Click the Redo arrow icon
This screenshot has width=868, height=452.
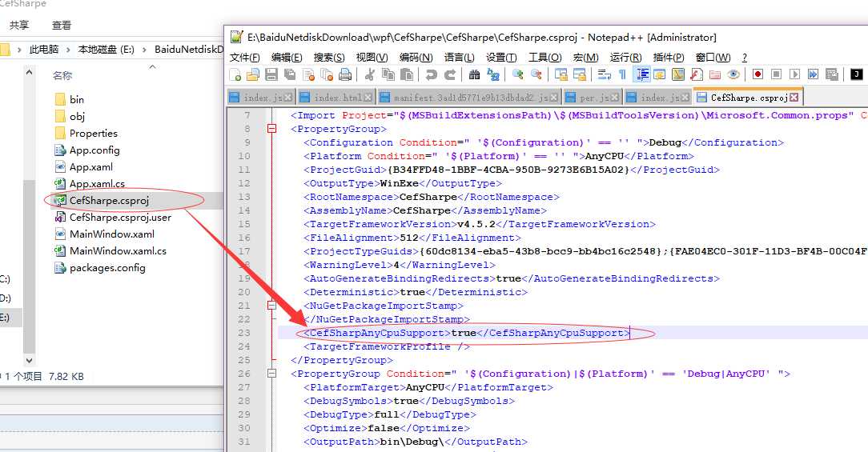click(450, 74)
